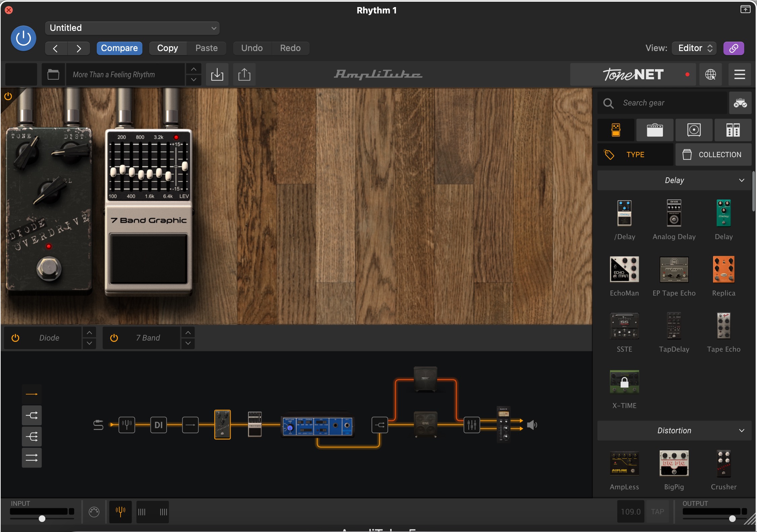Click the mixer block in signal chain

[472, 425]
